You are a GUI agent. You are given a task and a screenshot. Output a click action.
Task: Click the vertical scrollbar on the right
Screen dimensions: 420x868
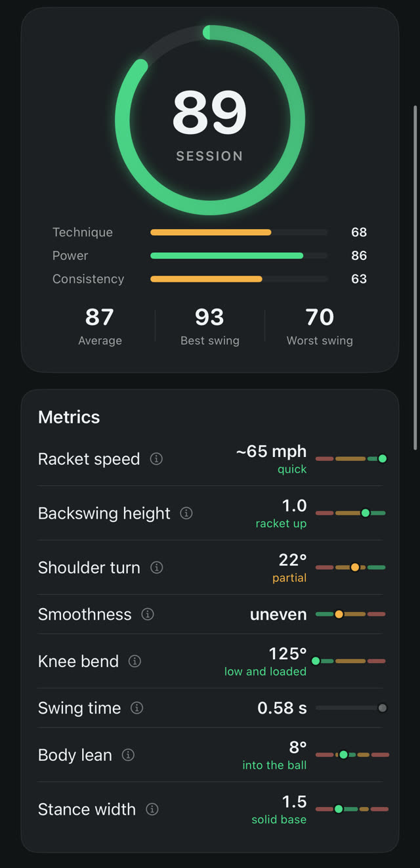[415, 277]
